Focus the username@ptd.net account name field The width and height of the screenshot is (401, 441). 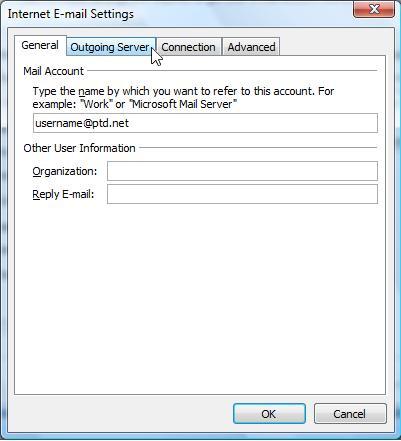[x=205, y=123]
